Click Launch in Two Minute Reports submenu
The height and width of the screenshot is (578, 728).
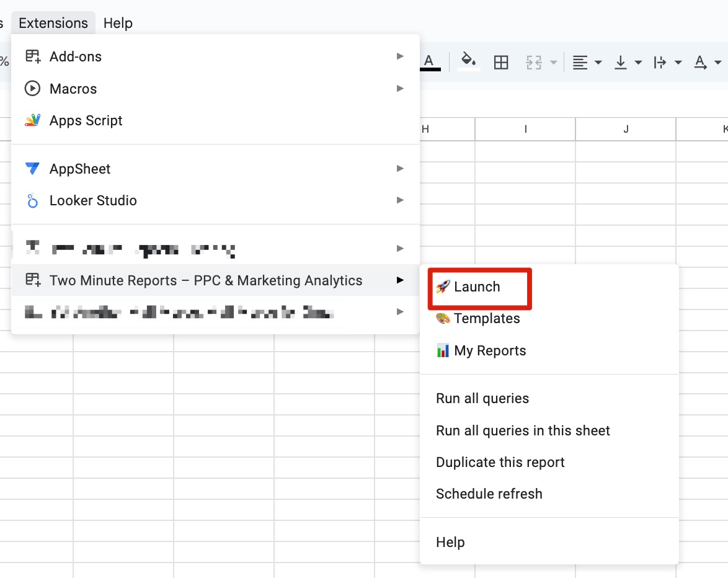(476, 287)
